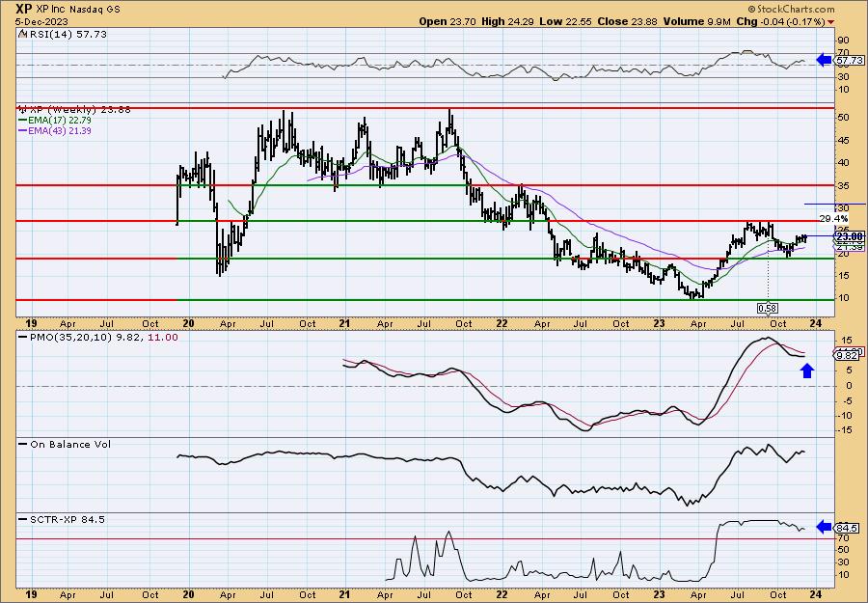
Task: Click the 35 price level on the y-axis
Action: tap(843, 185)
